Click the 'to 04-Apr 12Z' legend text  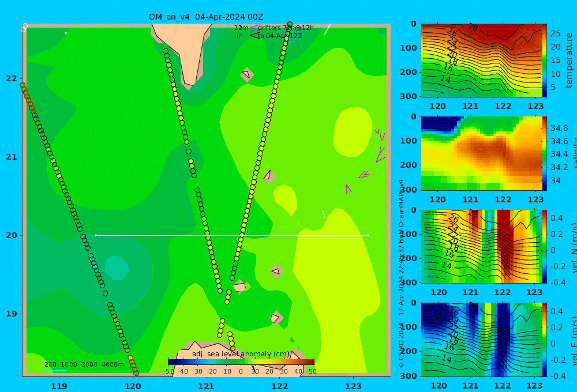point(280,36)
